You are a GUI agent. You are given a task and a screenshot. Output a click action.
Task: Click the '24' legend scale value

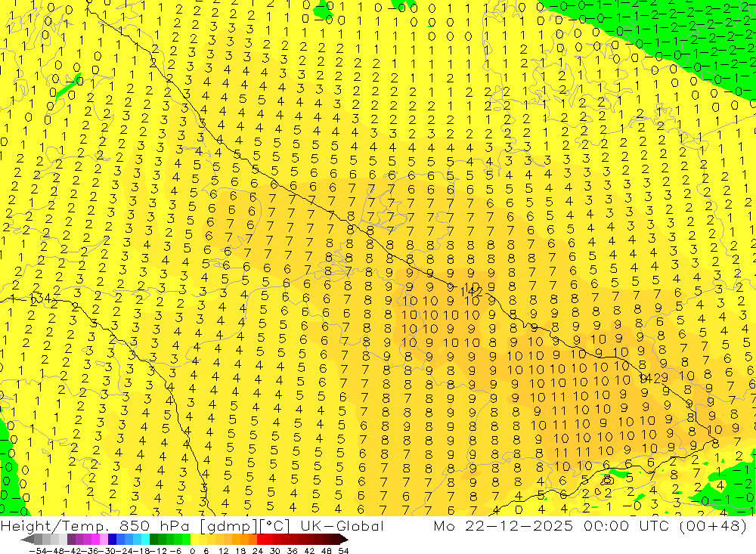click(258, 551)
